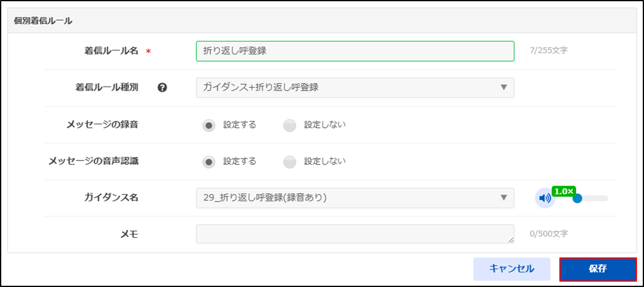Click into the メモ text area
Viewport: 644px width, 287px height.
point(355,234)
